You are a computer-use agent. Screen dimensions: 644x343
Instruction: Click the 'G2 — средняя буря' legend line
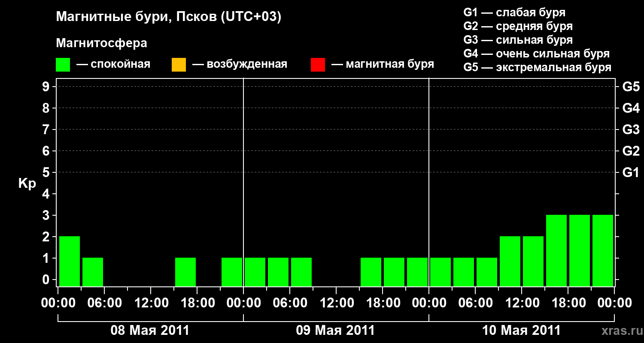[518, 26]
